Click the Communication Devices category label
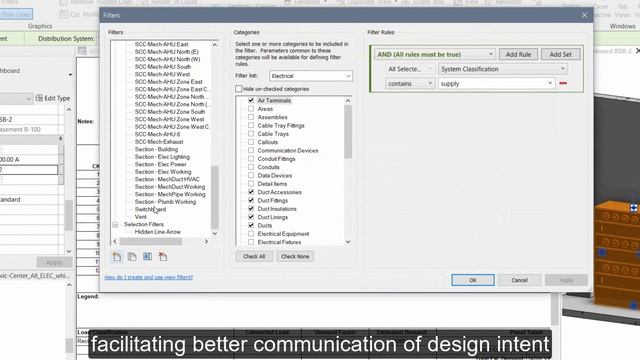 click(x=288, y=151)
